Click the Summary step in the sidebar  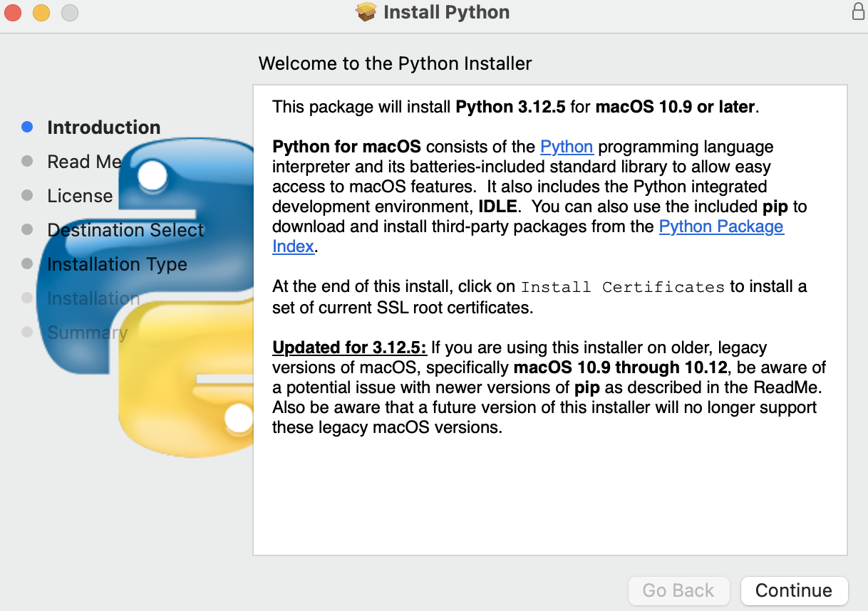pyautogui.click(x=88, y=332)
